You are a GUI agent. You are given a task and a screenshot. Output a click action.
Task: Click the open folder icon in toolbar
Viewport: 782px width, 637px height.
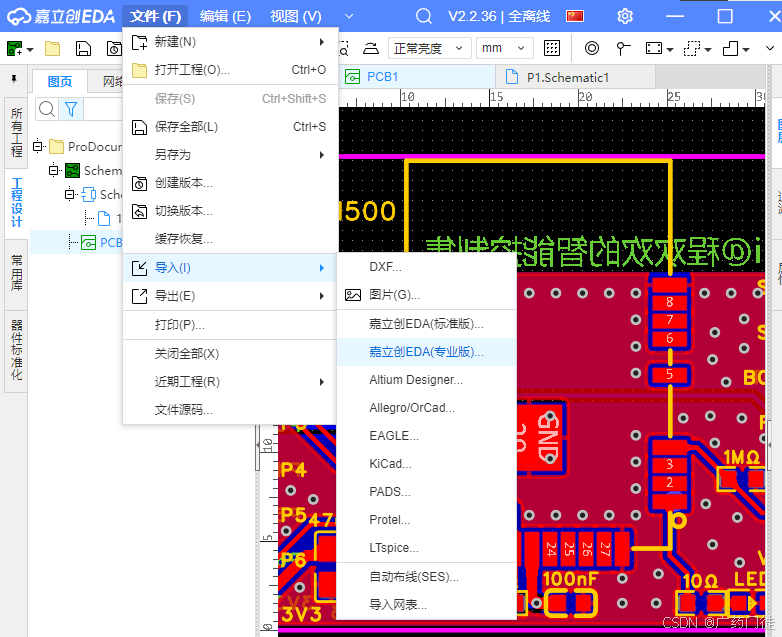pos(52,48)
